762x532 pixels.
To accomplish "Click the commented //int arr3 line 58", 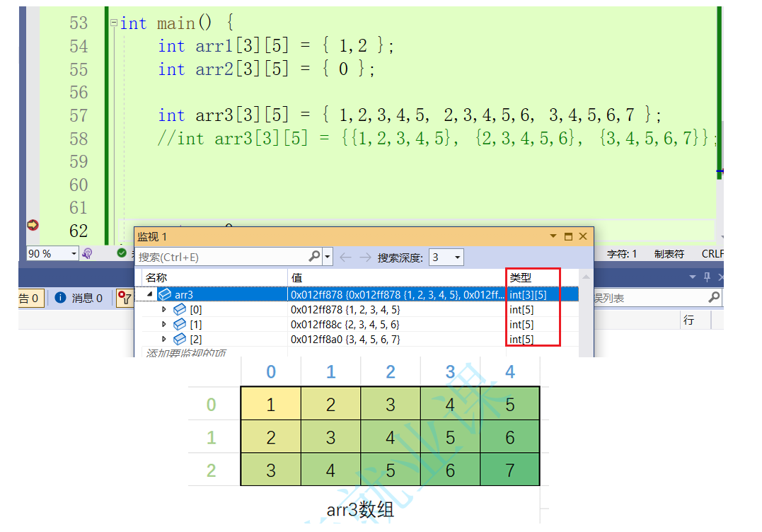I will (x=437, y=139).
